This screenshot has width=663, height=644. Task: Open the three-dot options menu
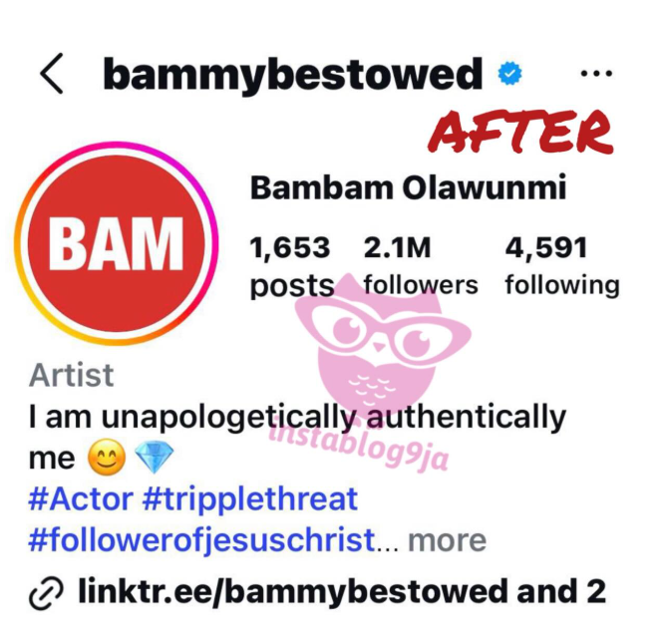(x=596, y=74)
